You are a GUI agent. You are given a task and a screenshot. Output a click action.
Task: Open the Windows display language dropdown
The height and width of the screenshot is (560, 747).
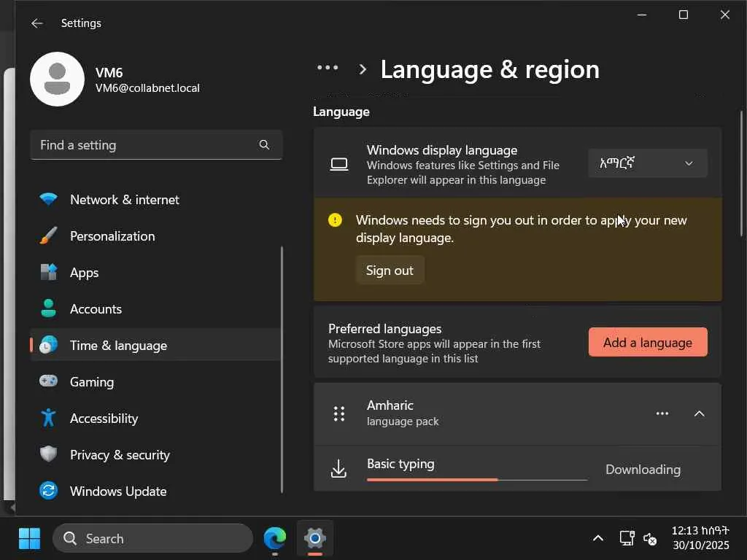648,163
